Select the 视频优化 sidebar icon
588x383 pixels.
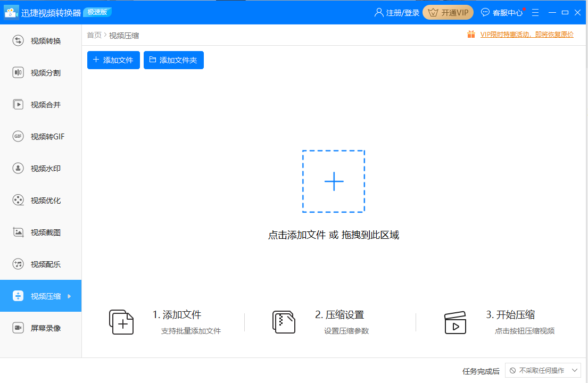pyautogui.click(x=40, y=200)
